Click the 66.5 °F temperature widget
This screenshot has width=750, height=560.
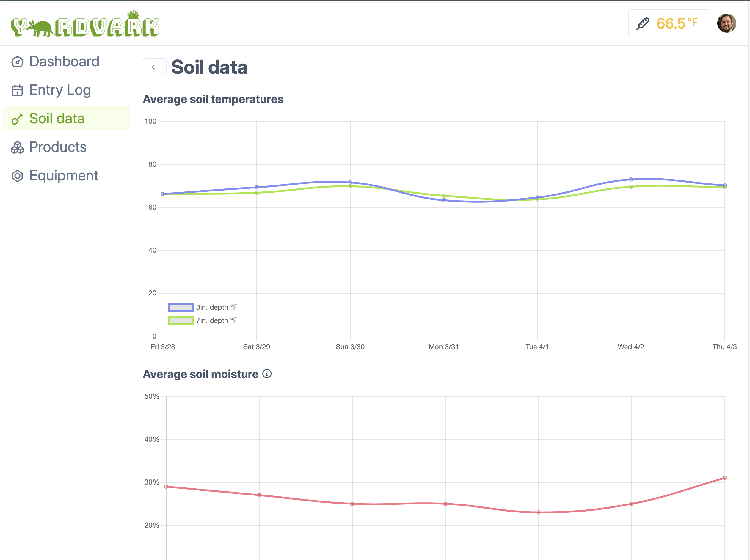669,23
